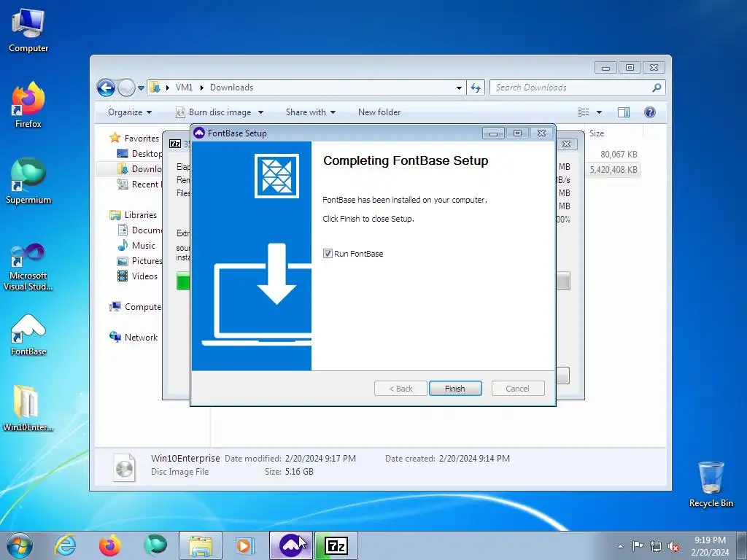Click Finish in FontBase Setup
This screenshot has height=560, width=747.
coord(455,389)
